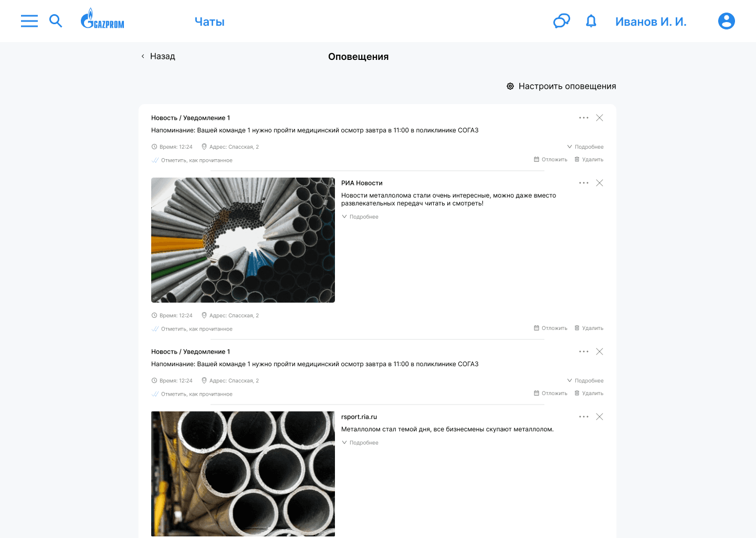Click Удалить in second Новость / Уведомление 1
This screenshot has width=756, height=538.
click(589, 393)
